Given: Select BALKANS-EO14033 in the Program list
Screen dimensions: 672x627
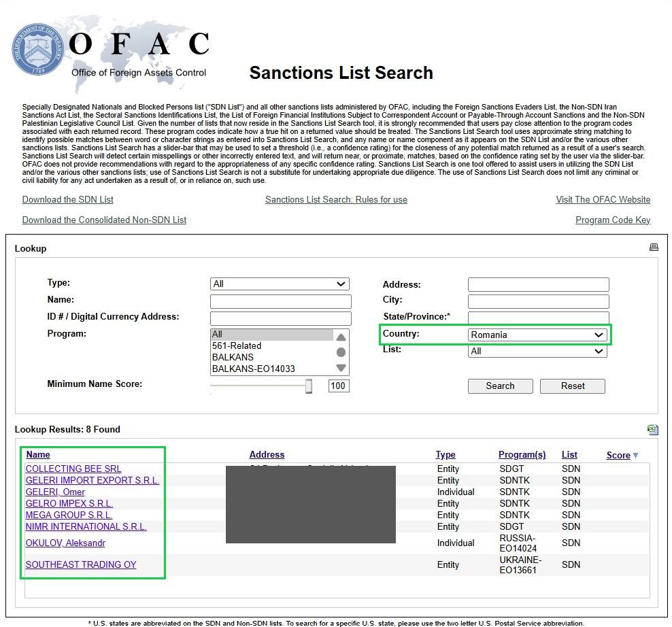Looking at the screenshot, I should [271, 369].
